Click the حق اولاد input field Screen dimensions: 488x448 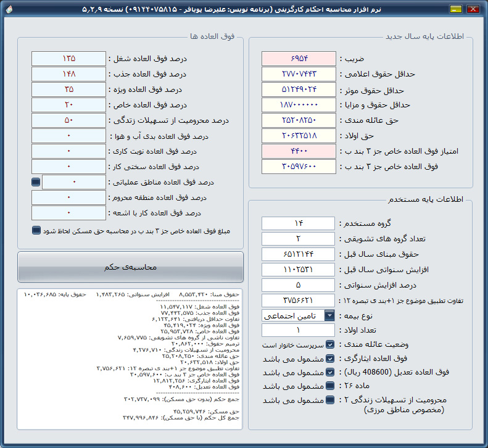click(299, 136)
